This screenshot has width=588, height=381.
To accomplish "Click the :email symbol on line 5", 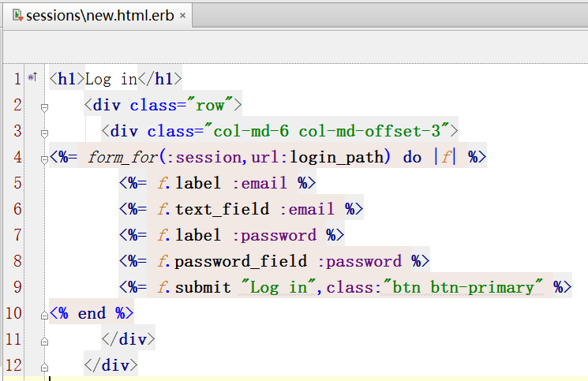I will (x=260, y=184).
